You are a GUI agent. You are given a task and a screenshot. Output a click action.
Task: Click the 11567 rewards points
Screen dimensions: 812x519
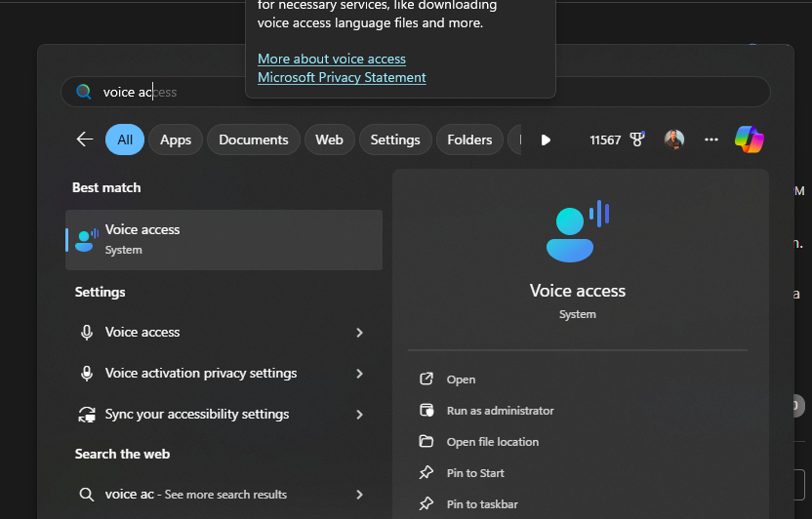pyautogui.click(x=605, y=140)
